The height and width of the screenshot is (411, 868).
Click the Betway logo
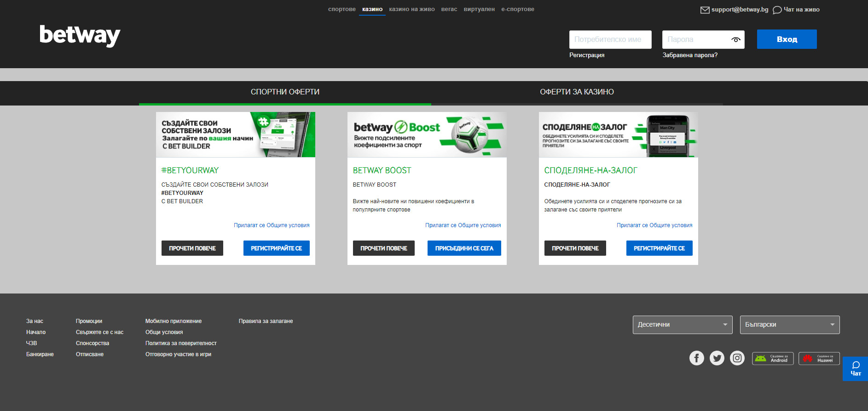tap(80, 36)
